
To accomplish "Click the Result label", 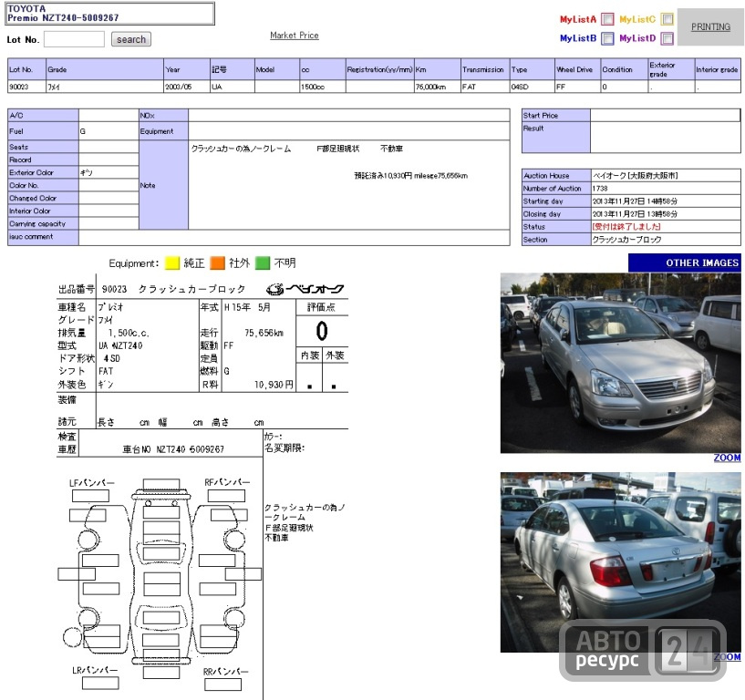I will pyautogui.click(x=556, y=138).
